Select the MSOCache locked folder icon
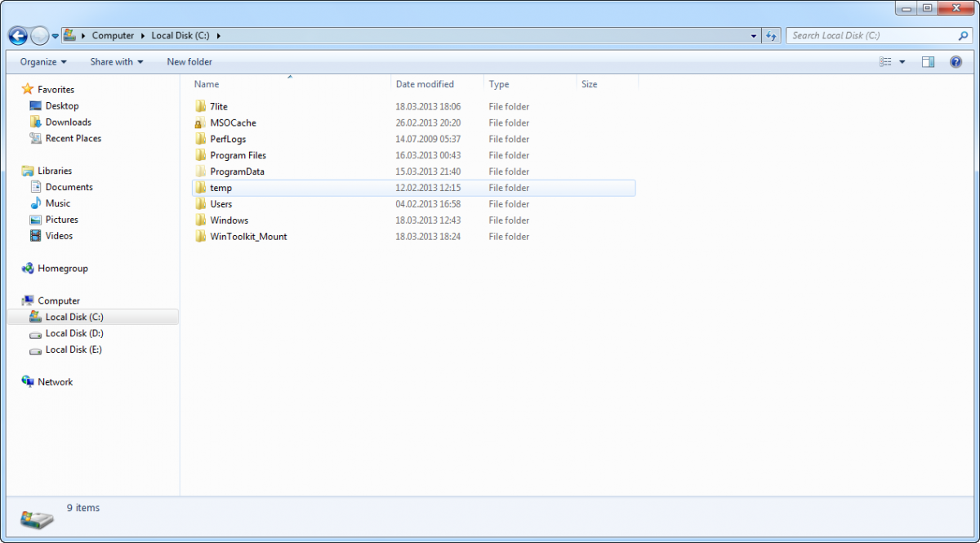 coord(199,123)
